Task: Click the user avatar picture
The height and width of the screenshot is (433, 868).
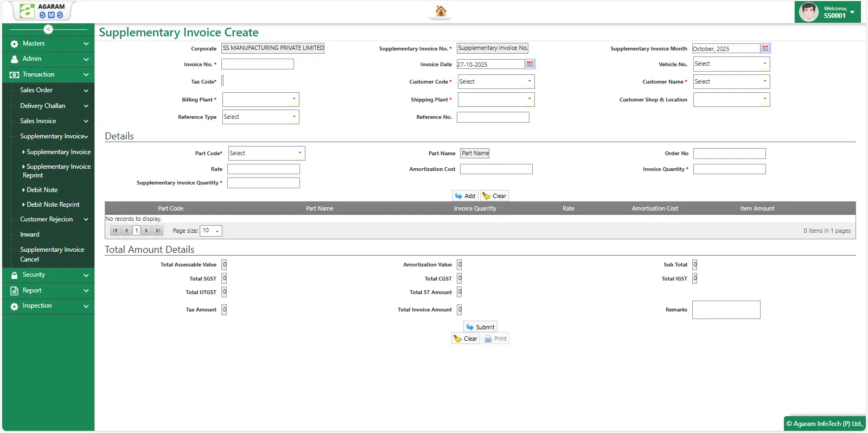Action: [x=809, y=12]
